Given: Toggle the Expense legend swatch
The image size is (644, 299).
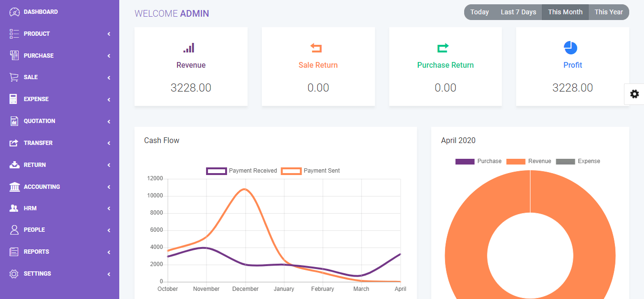Looking at the screenshot, I should (566, 162).
